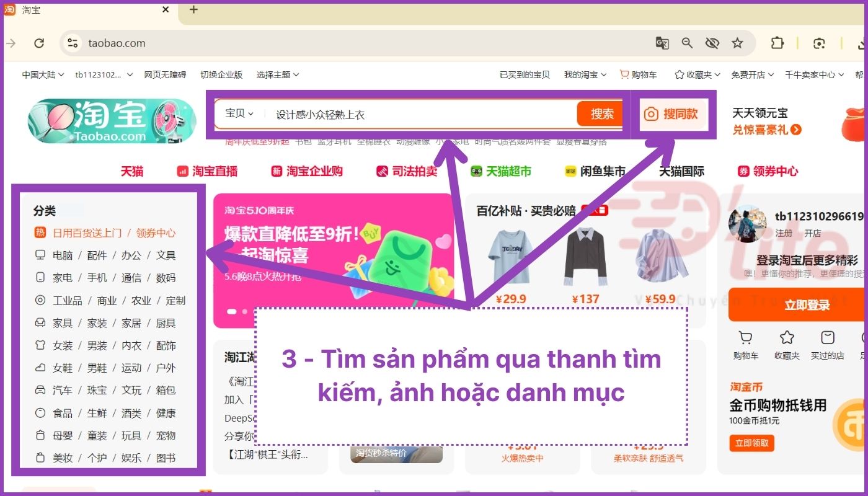Open 日用百货送上门 hot category link

[87, 233]
